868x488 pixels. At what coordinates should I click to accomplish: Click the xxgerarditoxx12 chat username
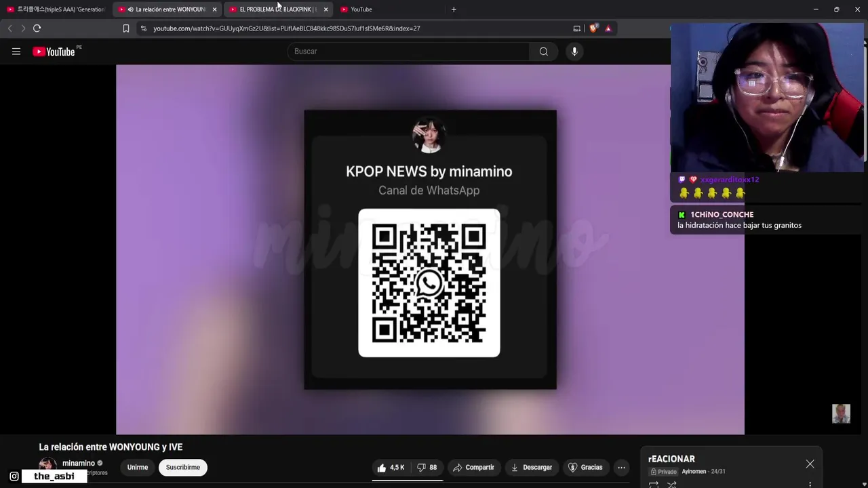click(x=730, y=180)
